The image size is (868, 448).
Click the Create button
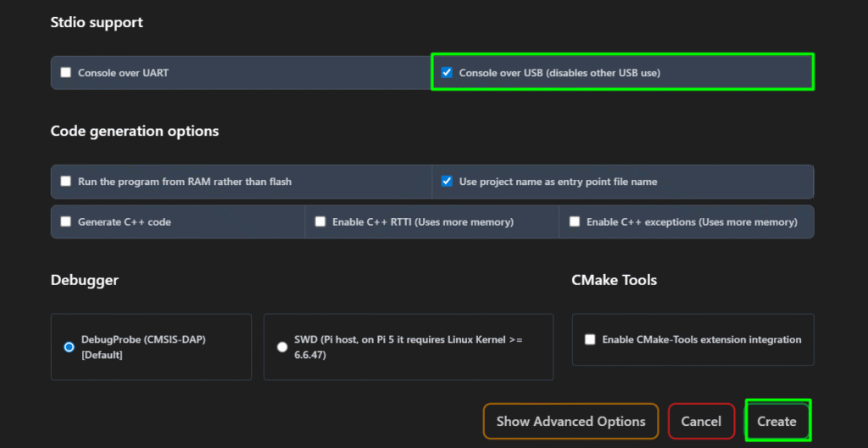pyautogui.click(x=776, y=421)
